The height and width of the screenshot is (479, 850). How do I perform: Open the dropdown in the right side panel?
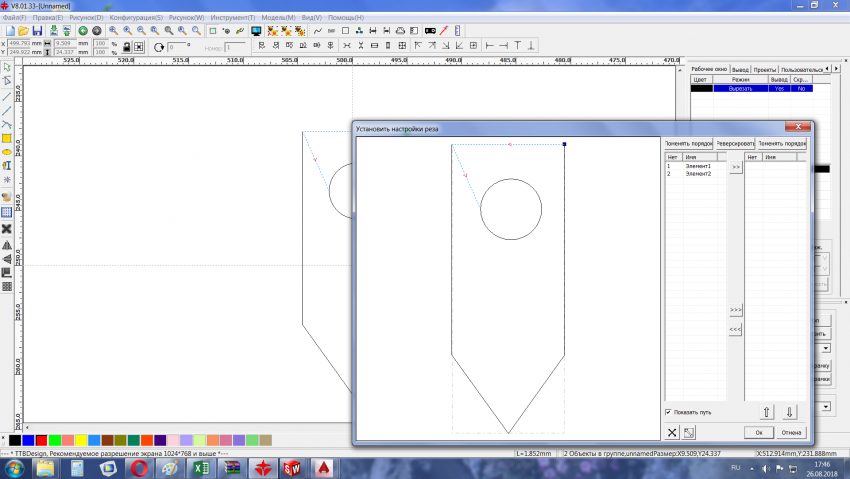point(824,348)
